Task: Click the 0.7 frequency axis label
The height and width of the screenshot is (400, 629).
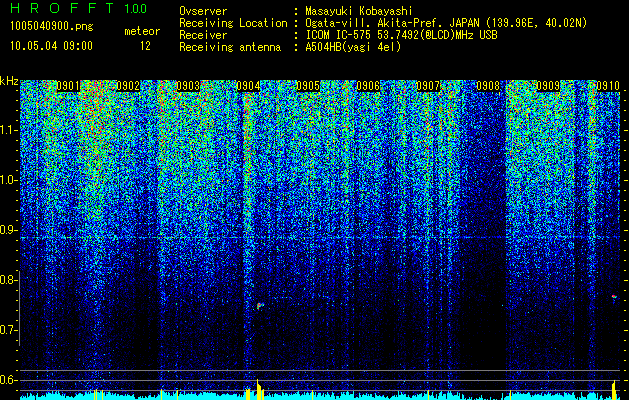Action: (9, 330)
